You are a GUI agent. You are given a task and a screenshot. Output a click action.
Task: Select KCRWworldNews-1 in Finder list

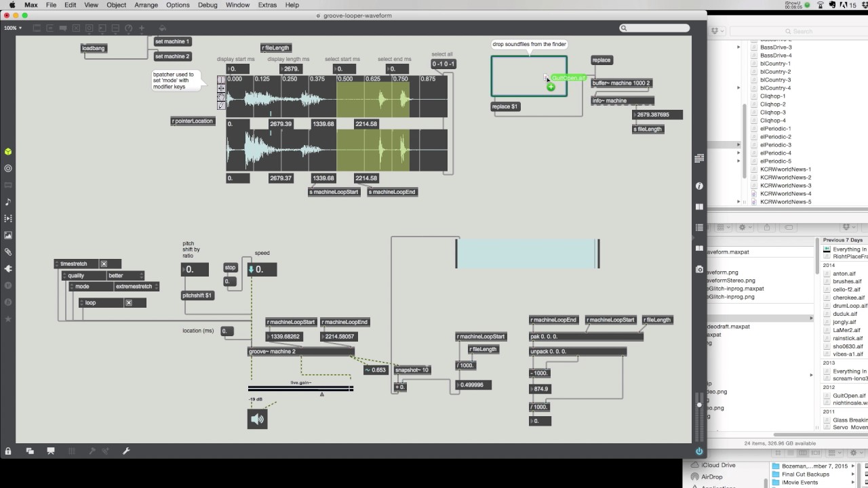(785, 169)
